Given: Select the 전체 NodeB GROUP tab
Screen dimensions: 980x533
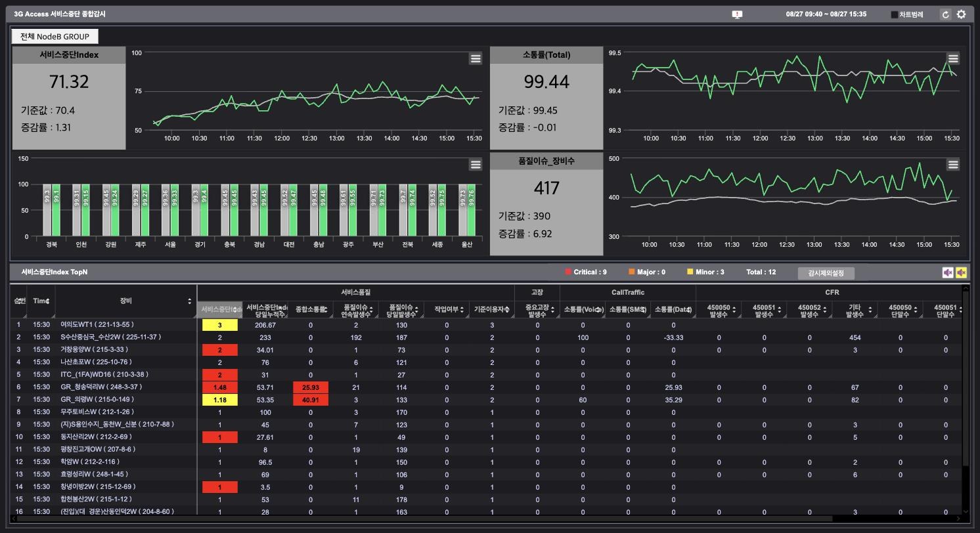Looking at the screenshot, I should 55,36.
